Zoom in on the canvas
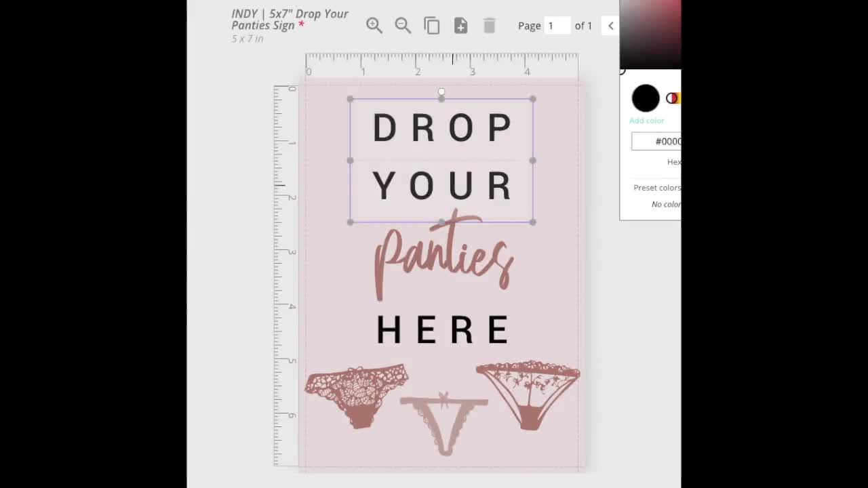Screen dimensions: 868x488 click(x=374, y=25)
